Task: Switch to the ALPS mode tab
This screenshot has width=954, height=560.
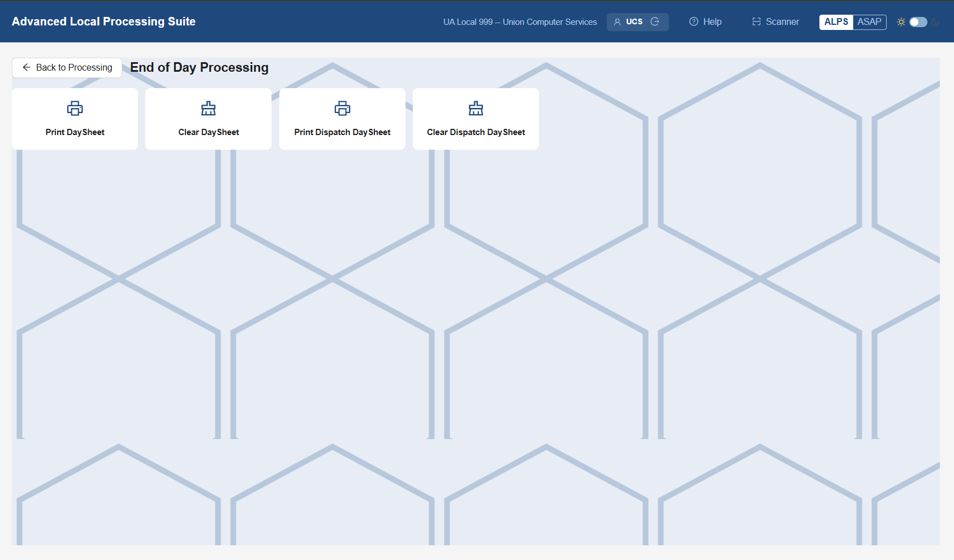Action: pyautogui.click(x=836, y=21)
